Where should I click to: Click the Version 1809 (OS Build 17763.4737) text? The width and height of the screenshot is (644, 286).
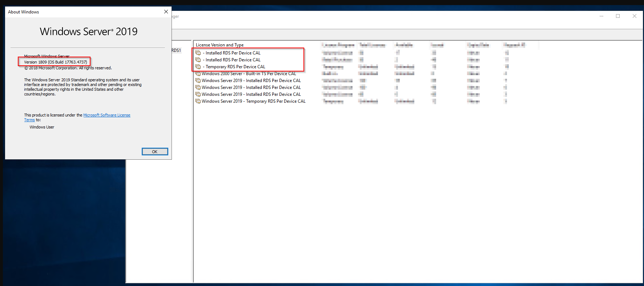coord(56,62)
